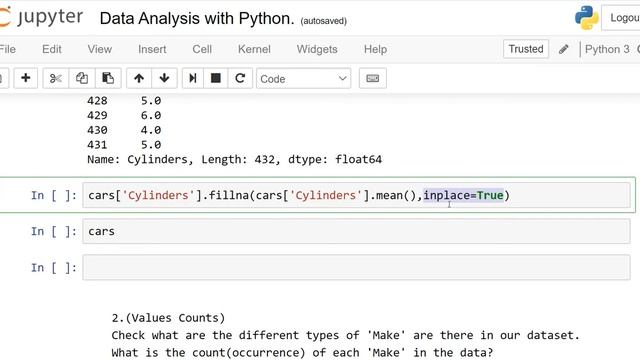Click the highlighted inplace=True text

[463, 195]
